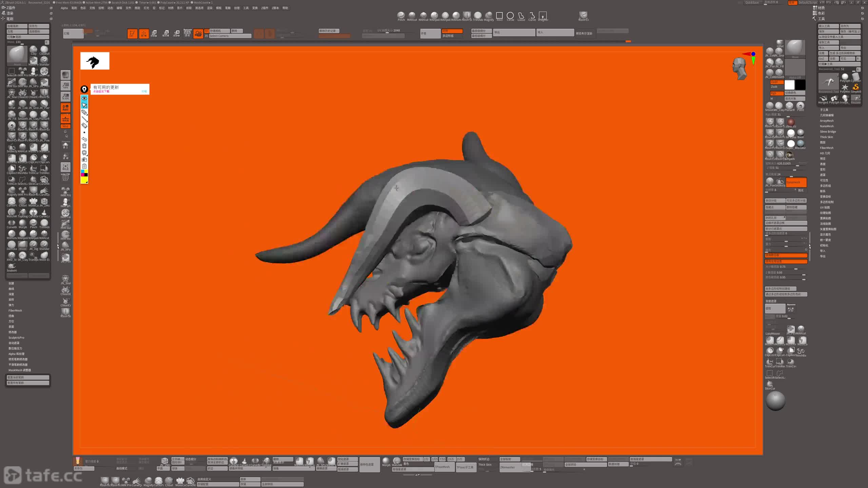Viewport: 868px width, 488px height.
Task: Select the Pinch brush on the top shelf
Action: coord(401,16)
